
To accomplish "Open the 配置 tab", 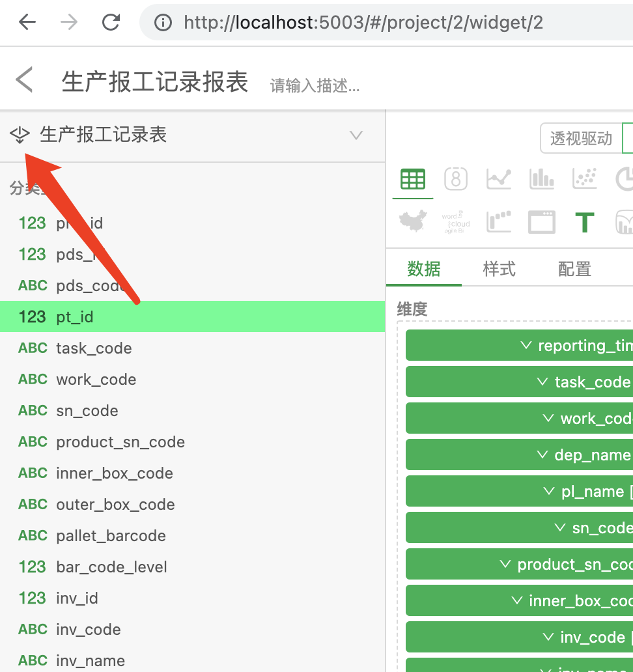I will point(574,268).
